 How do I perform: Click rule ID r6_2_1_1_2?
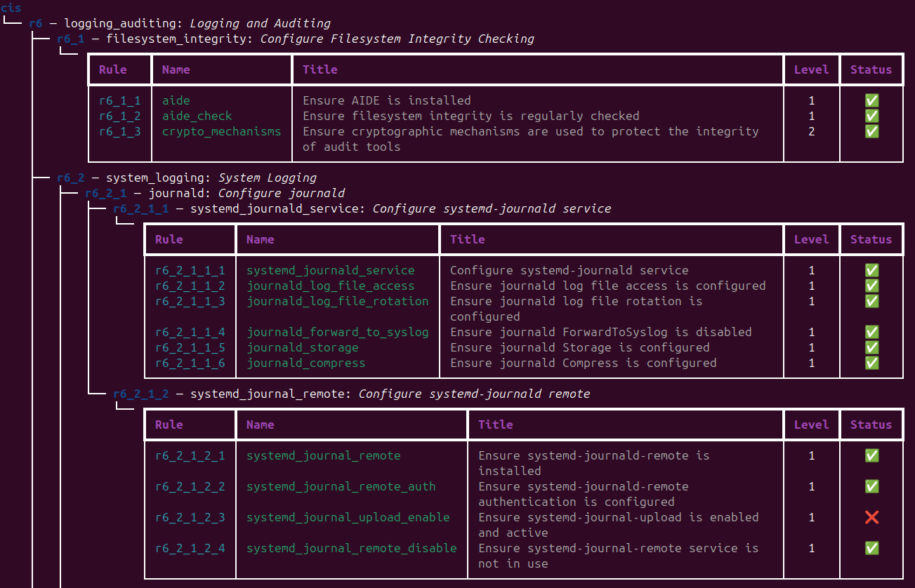[190, 286]
